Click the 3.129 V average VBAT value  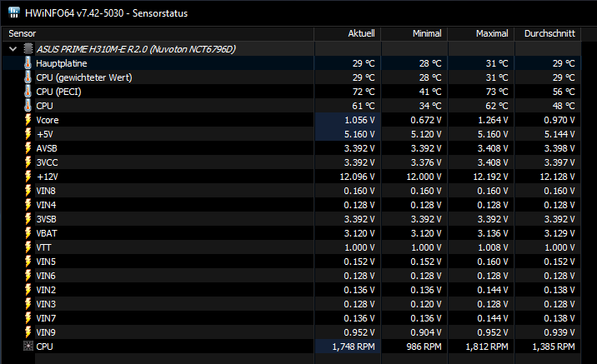(x=559, y=233)
